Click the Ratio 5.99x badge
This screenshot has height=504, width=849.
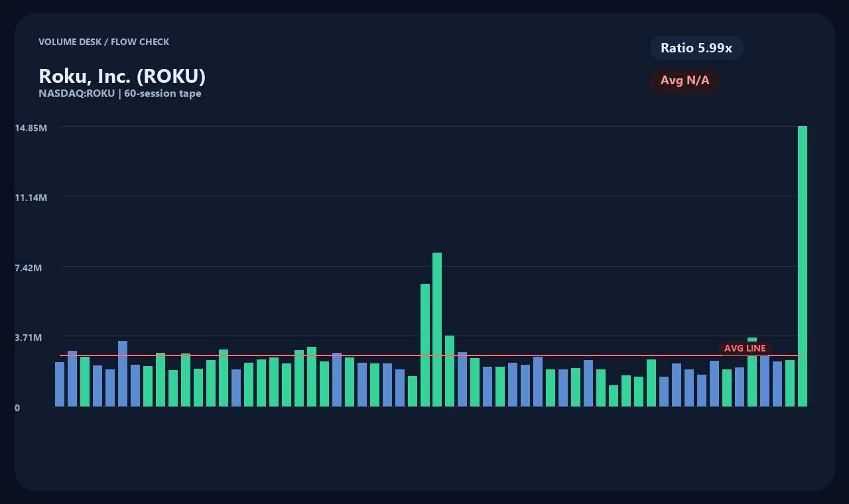click(696, 48)
